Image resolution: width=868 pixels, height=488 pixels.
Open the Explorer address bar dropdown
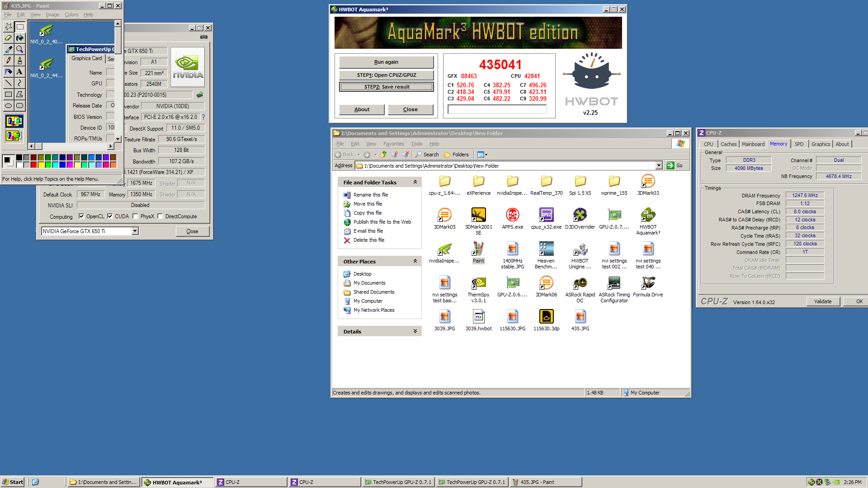pos(659,166)
